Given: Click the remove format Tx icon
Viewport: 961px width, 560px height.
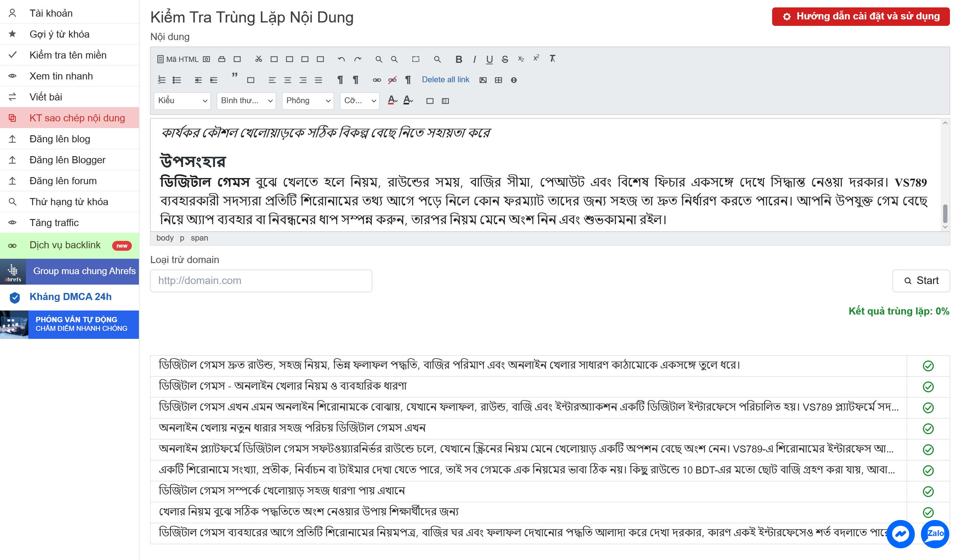Looking at the screenshot, I should pyautogui.click(x=552, y=58).
